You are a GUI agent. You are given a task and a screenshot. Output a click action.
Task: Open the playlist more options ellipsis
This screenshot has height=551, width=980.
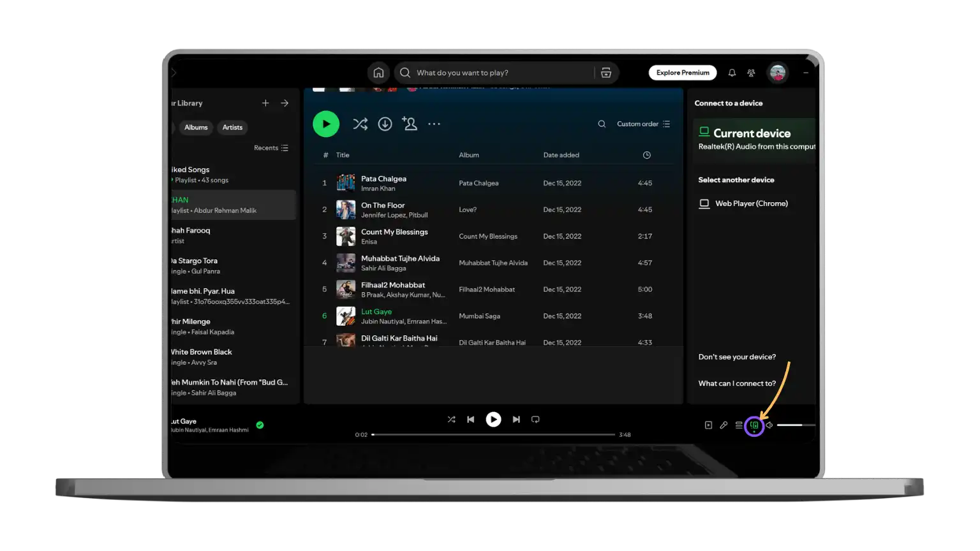434,124
